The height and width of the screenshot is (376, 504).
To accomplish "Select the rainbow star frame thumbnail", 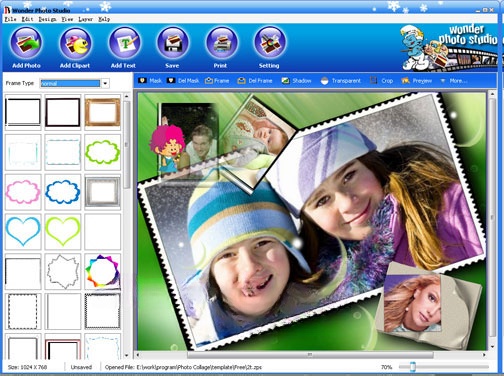I will click(102, 271).
